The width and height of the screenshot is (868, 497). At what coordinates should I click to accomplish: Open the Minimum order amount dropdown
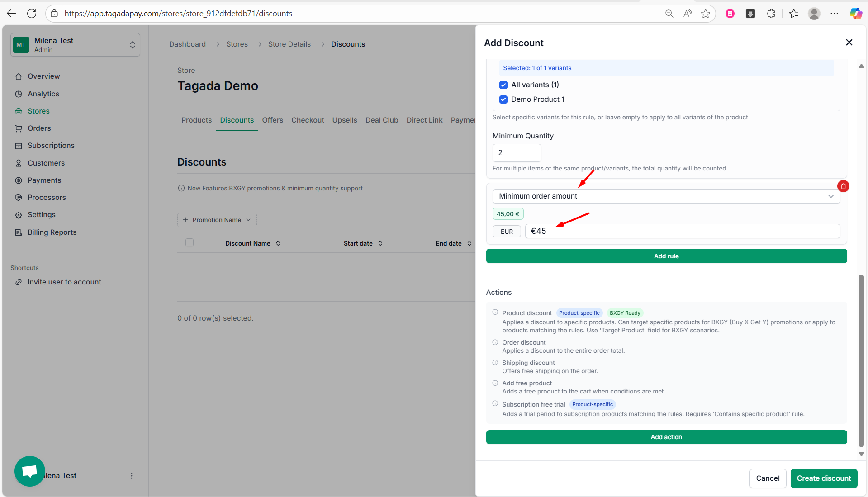[666, 196]
